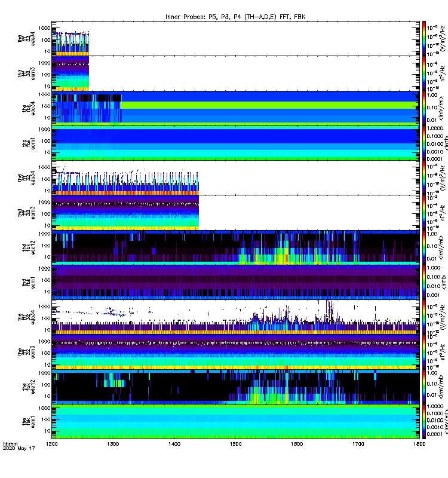Click inside the thd fbk scm1 spectrogram panel
448x478 pixels.
235,283
